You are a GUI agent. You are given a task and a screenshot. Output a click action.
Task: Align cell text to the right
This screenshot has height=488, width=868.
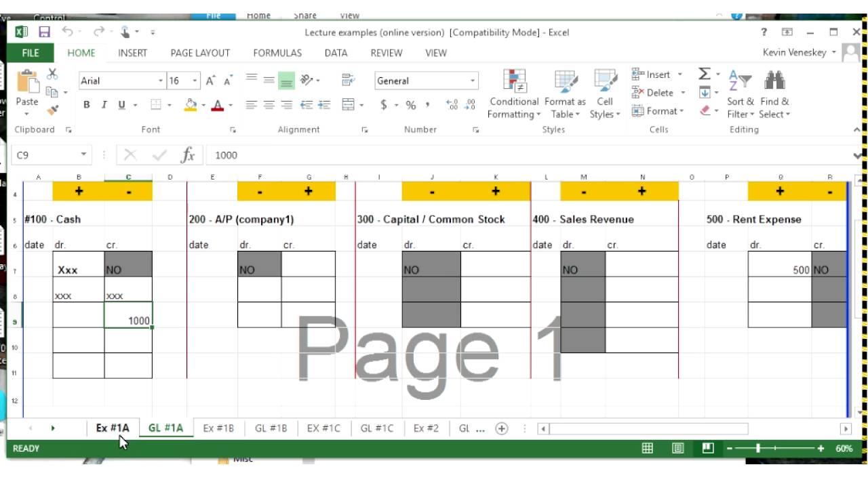coord(287,104)
